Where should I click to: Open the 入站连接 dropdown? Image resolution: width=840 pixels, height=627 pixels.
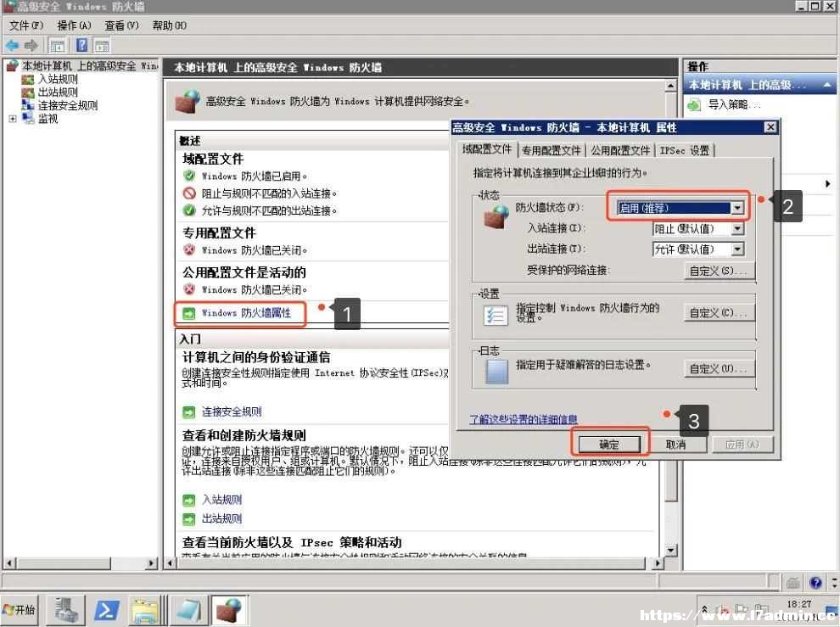pyautogui.click(x=737, y=229)
